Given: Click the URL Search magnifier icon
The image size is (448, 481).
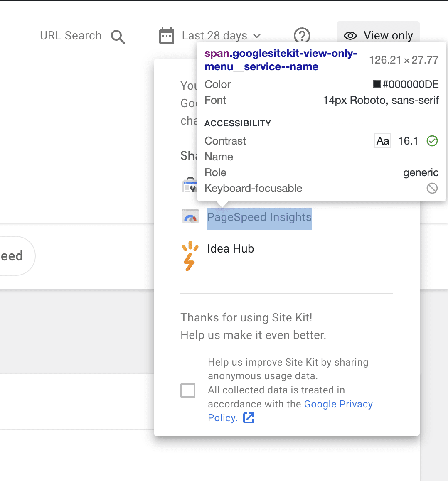Looking at the screenshot, I should coord(118,37).
